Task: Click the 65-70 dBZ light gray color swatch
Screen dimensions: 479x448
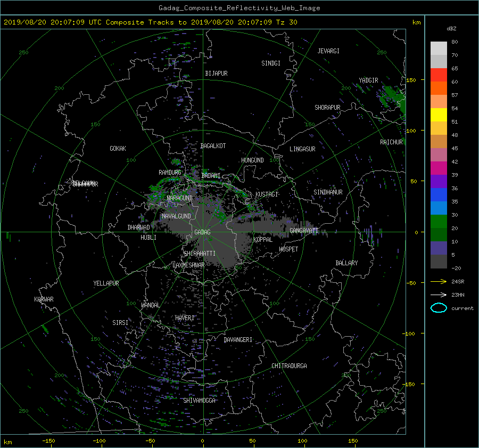Action: (439, 61)
